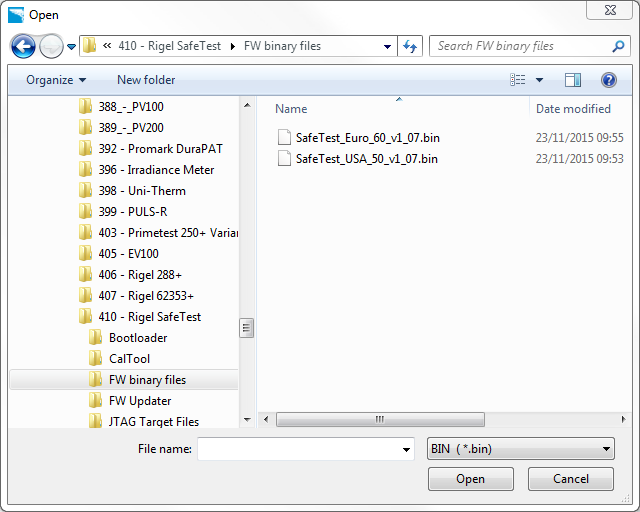The height and width of the screenshot is (512, 640).
Task: Select the 388_-_PV100 folder
Action: (x=131, y=107)
